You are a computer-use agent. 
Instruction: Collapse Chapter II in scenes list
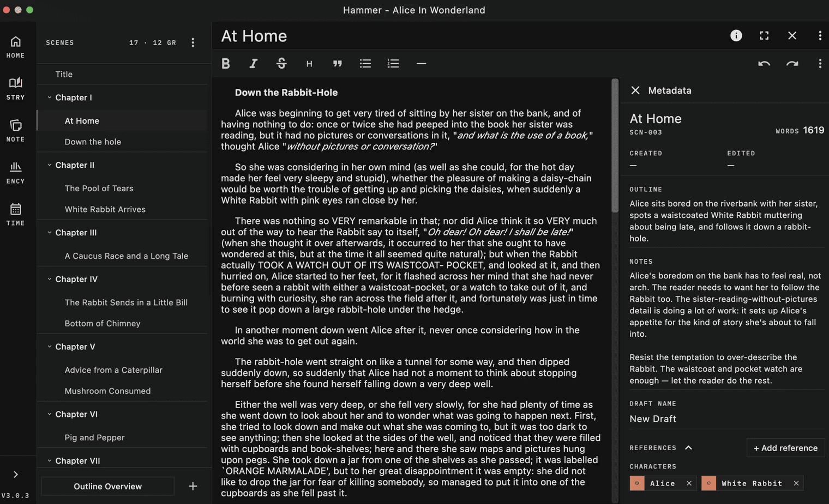tap(49, 165)
